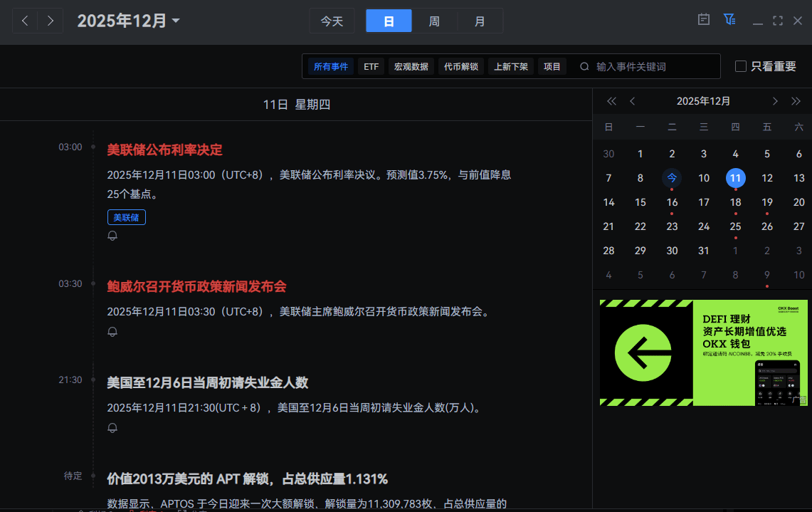Advance the mini calendar with the double-right chevron
This screenshot has width=812, height=512.
(x=796, y=101)
